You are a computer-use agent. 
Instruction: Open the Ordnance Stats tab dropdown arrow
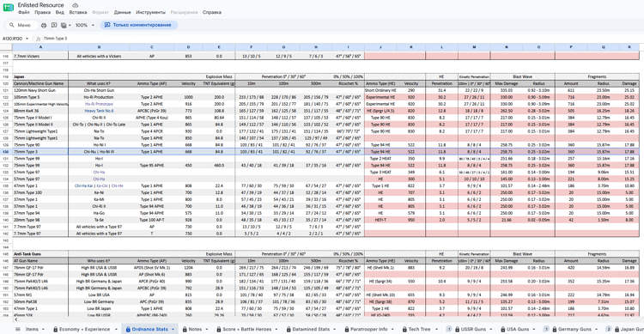click(173, 329)
